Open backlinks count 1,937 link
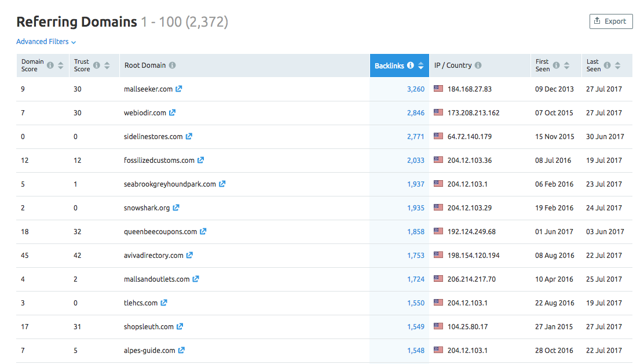 (416, 184)
